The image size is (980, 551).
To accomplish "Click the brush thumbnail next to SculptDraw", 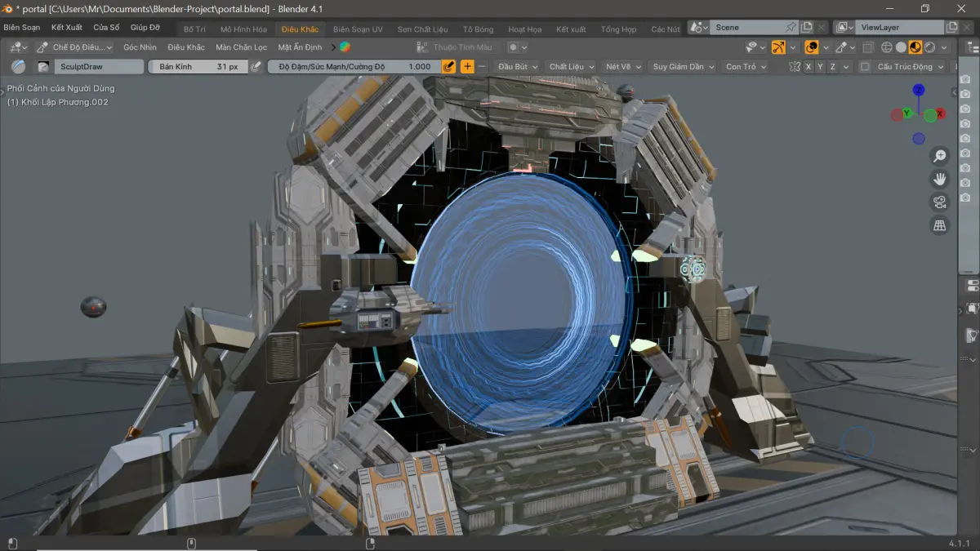I will (43, 67).
